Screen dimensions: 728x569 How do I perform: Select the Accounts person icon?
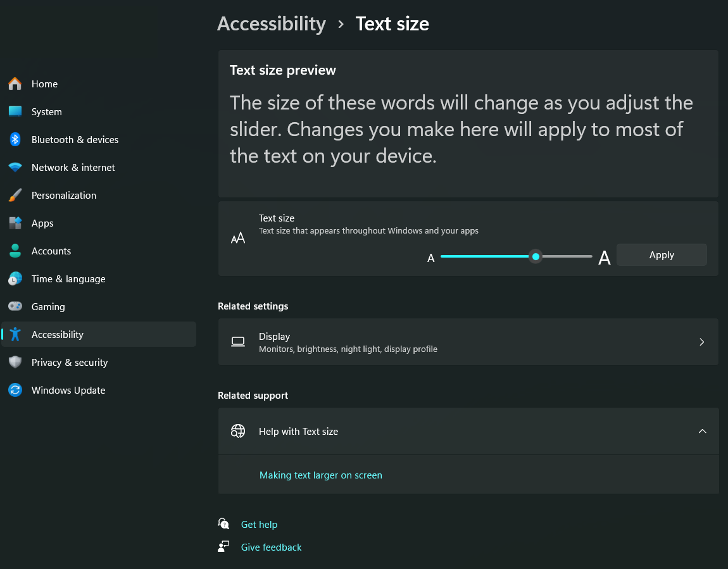(15, 251)
